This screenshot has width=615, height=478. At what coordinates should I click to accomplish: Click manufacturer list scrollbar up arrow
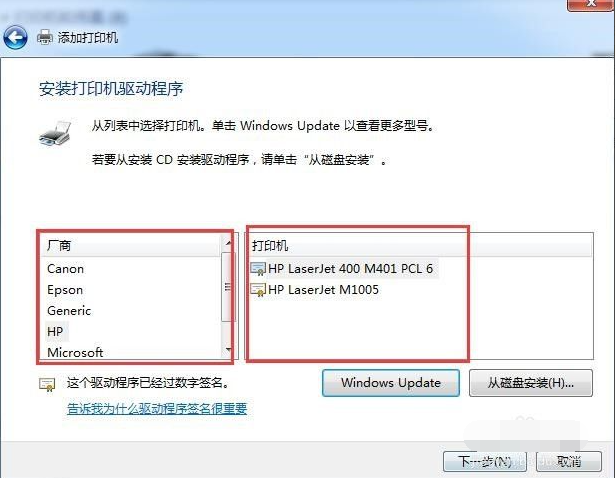click(x=227, y=244)
